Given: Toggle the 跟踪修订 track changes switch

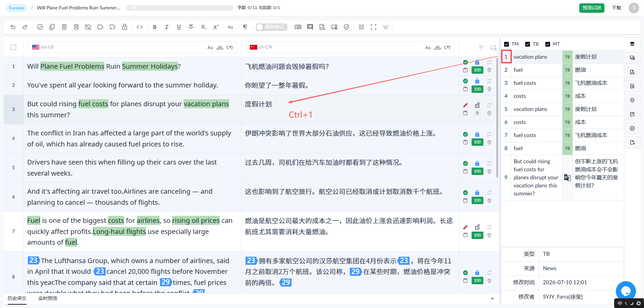Looking at the screenshot, I should (271, 27).
